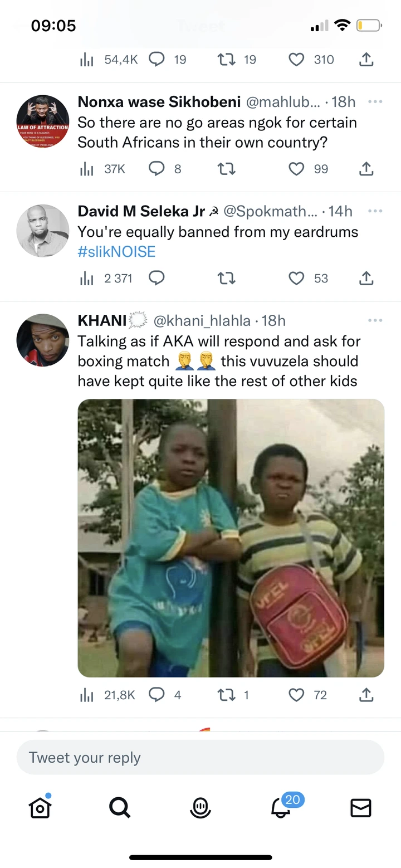Open David M Seleka Jr's avatar
This screenshot has width=401, height=868.
[43, 231]
